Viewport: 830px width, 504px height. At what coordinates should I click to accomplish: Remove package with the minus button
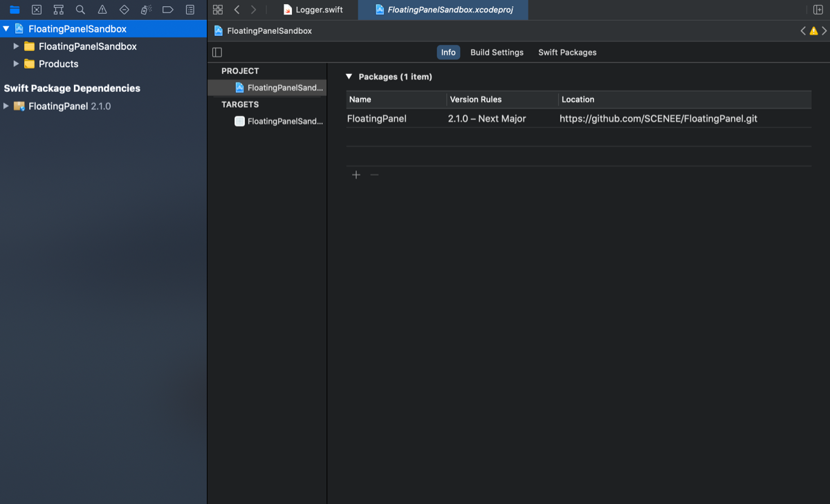tap(374, 175)
